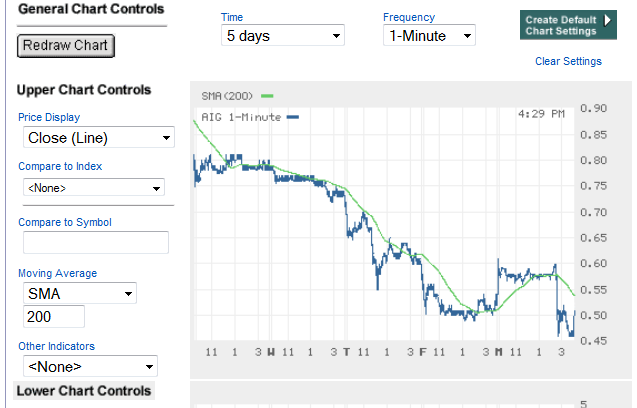This screenshot has width=637, height=408.
Task: Click the Clear Settings link
Action: point(568,61)
